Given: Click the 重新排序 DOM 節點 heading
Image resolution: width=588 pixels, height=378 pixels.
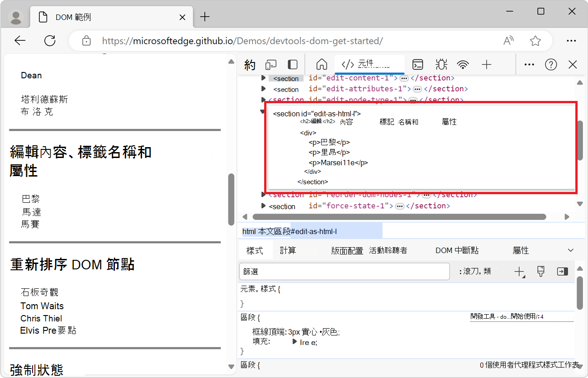Looking at the screenshot, I should 72,264.
